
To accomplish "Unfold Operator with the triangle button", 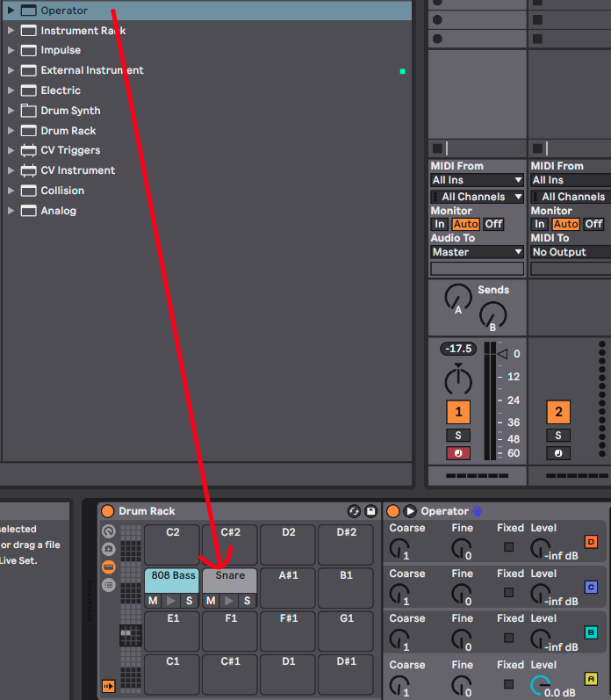I will tap(410, 511).
